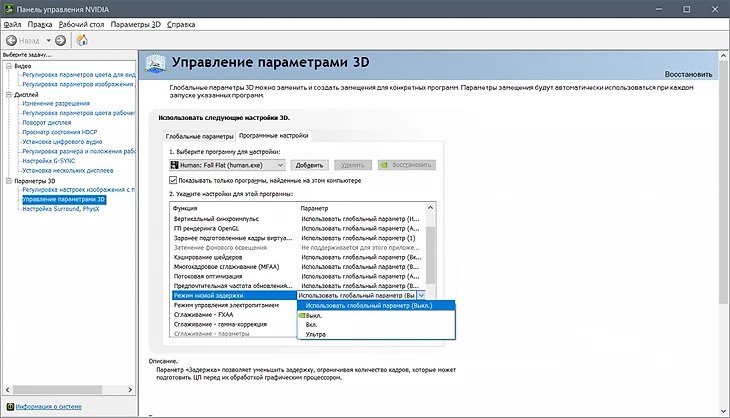This screenshot has width=730, height=418.
Task: Click the Home icon in toolbar
Action: click(x=82, y=40)
